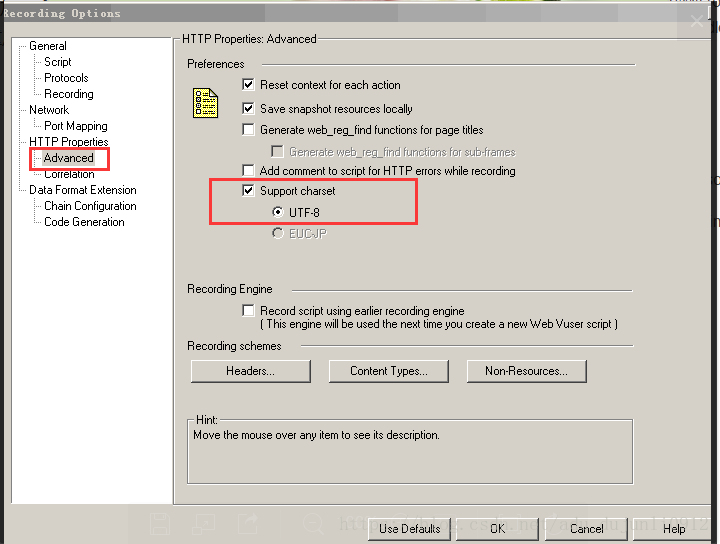Open the Non-Resources dialog
Screen dimensions: 720x544
click(527, 371)
